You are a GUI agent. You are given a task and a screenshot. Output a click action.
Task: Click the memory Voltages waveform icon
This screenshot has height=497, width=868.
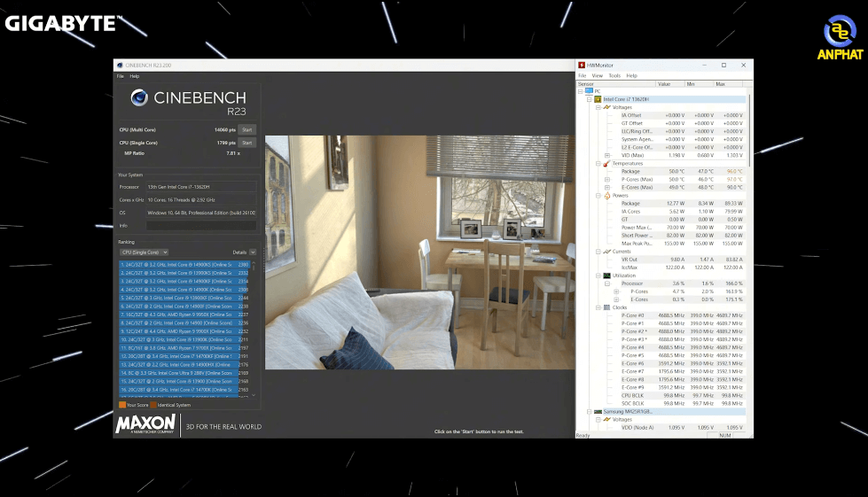(x=606, y=420)
